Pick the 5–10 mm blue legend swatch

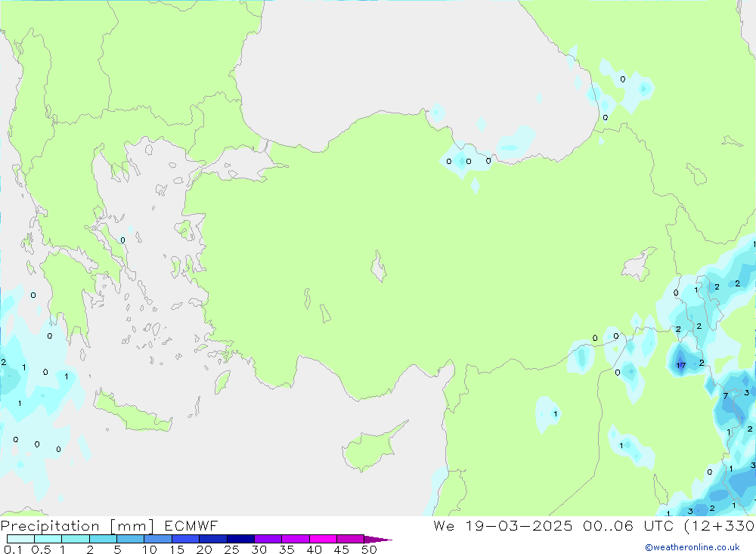coord(131,539)
